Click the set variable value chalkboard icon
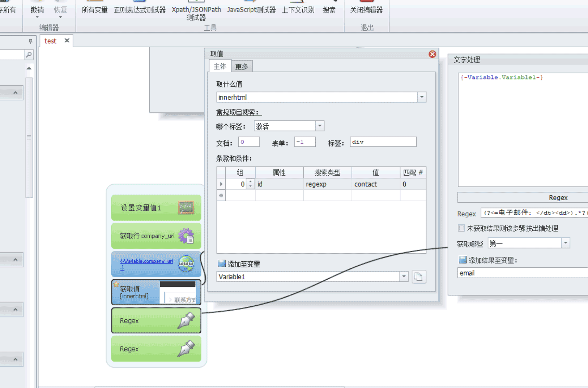The height and width of the screenshot is (388, 588). point(186,208)
